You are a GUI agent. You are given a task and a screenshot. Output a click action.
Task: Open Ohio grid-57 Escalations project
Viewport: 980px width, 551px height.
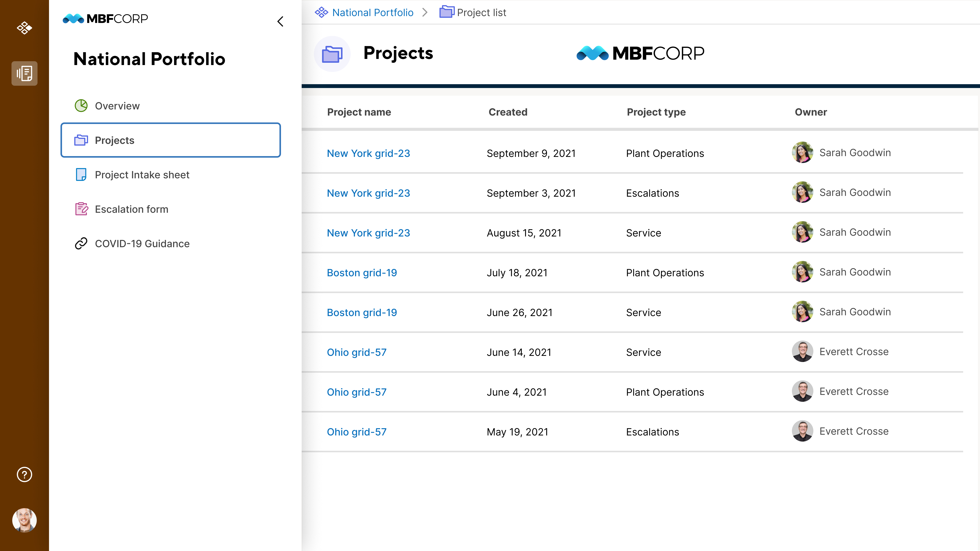click(356, 431)
